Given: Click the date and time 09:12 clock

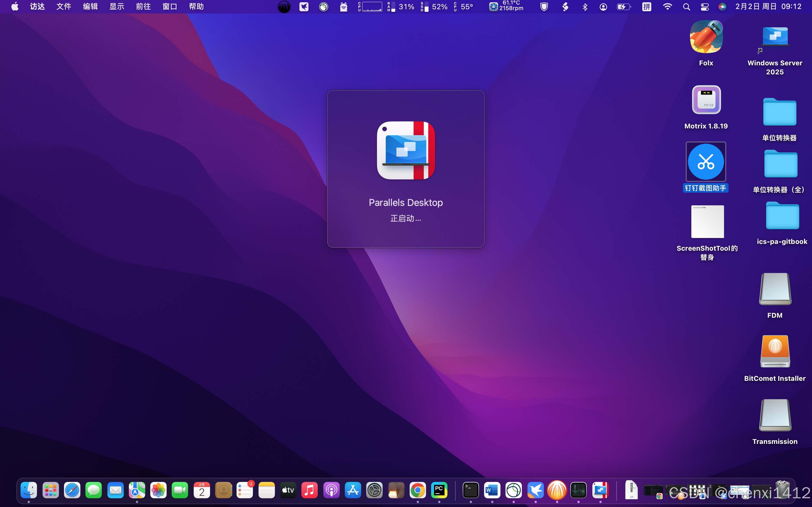Looking at the screenshot, I should pyautogui.click(x=768, y=7).
